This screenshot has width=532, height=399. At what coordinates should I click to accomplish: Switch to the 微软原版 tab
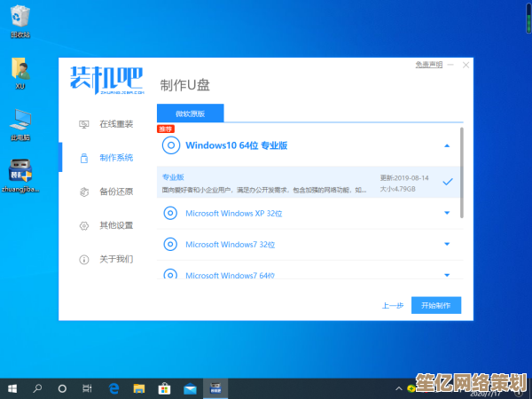191,113
